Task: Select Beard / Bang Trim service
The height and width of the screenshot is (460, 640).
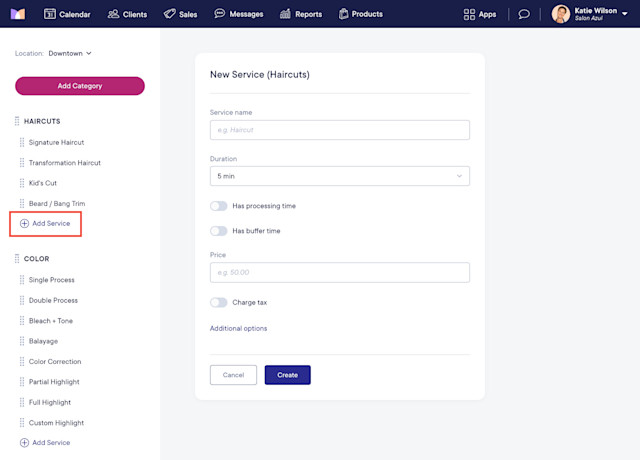Action: [57, 203]
